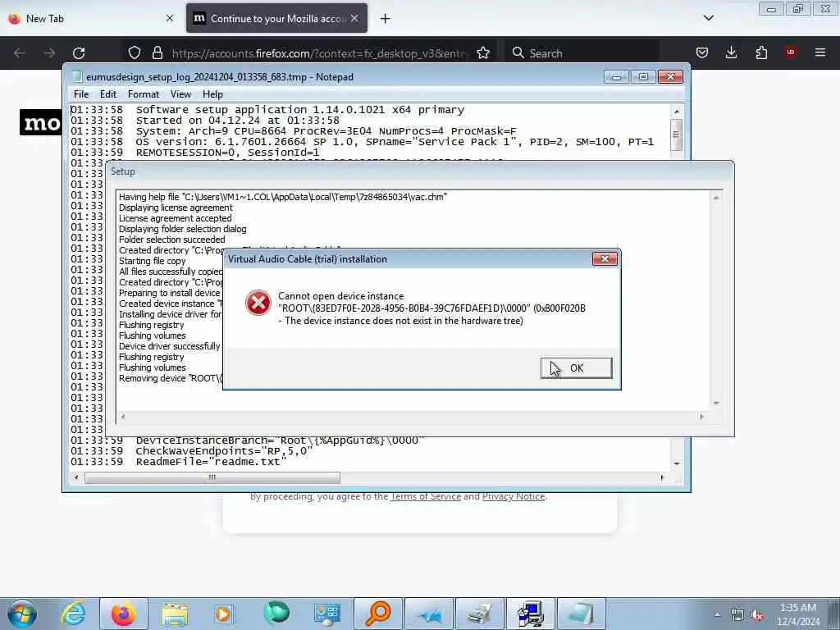Open the Privacy Notice link

[x=514, y=496]
